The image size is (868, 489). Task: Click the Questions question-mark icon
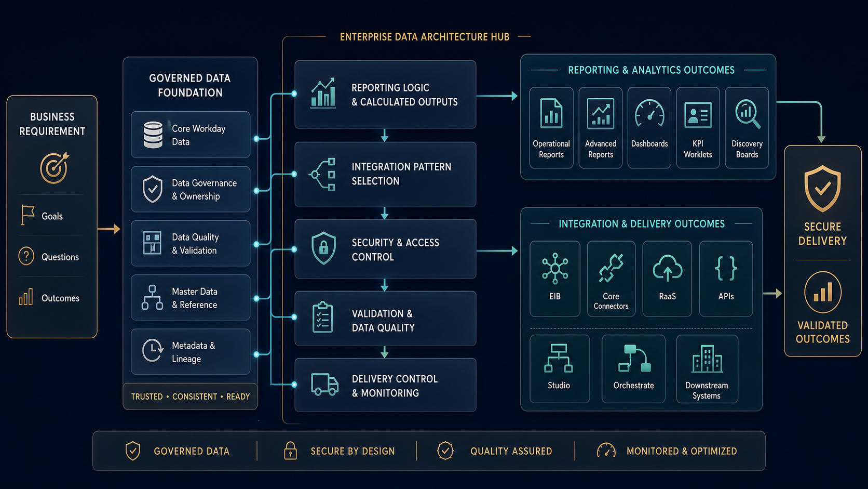click(26, 256)
